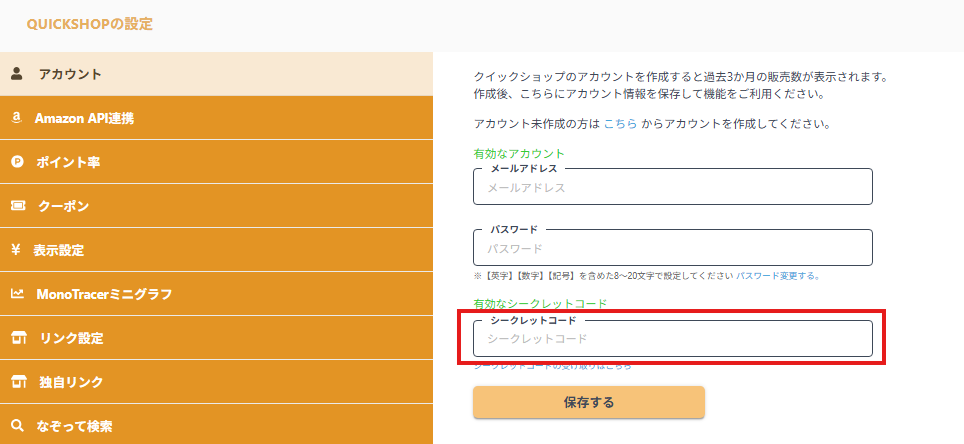Open the Amazon API連携 menu item

click(216, 118)
